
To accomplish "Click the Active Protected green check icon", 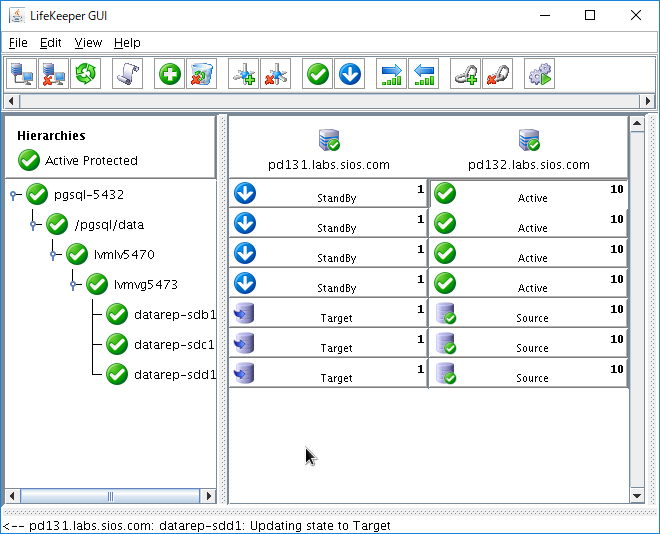I will pos(29,160).
